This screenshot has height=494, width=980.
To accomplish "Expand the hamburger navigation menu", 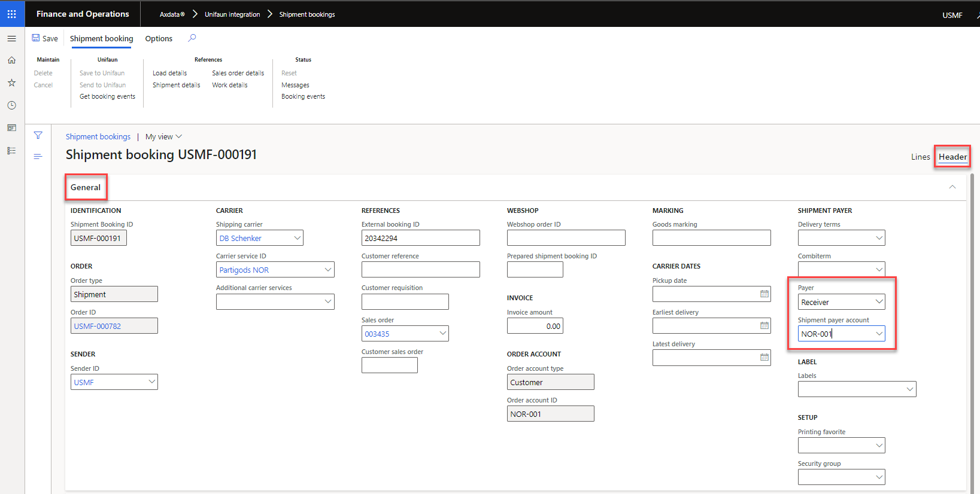I will 11,38.
